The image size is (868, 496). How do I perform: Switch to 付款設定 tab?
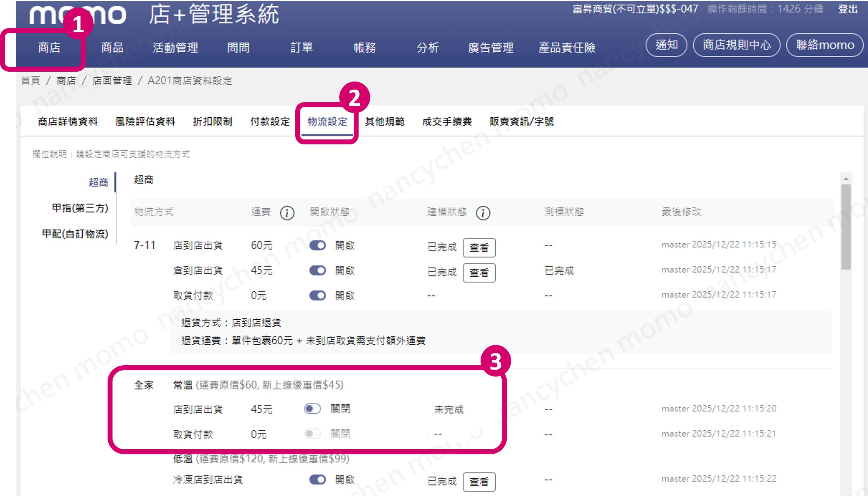click(270, 122)
